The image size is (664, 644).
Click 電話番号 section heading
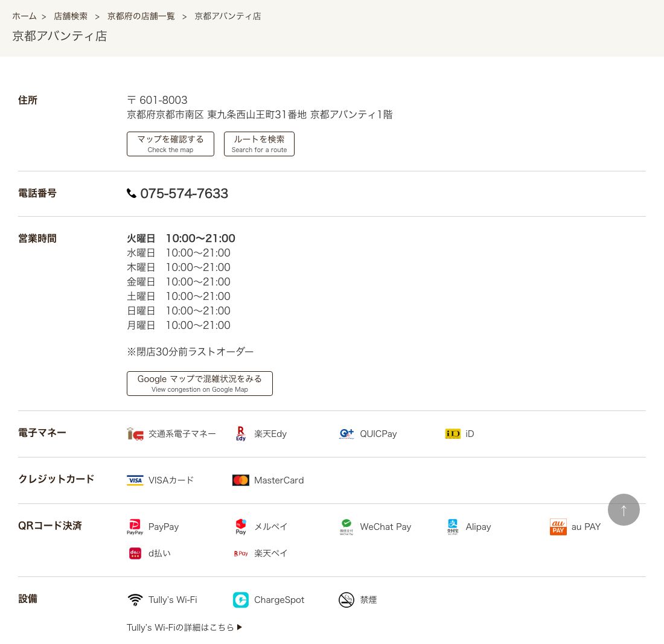tap(37, 194)
